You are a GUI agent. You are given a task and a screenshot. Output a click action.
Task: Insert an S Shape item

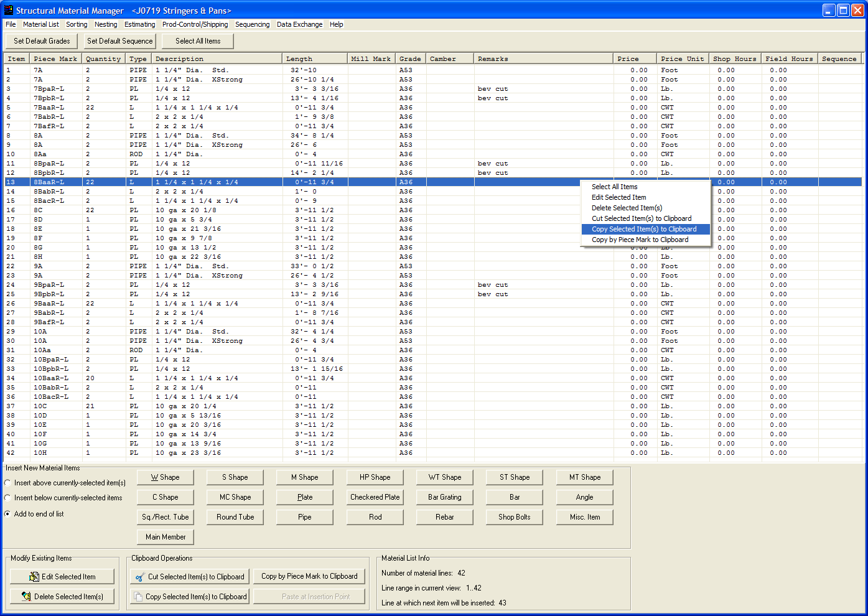[235, 477]
